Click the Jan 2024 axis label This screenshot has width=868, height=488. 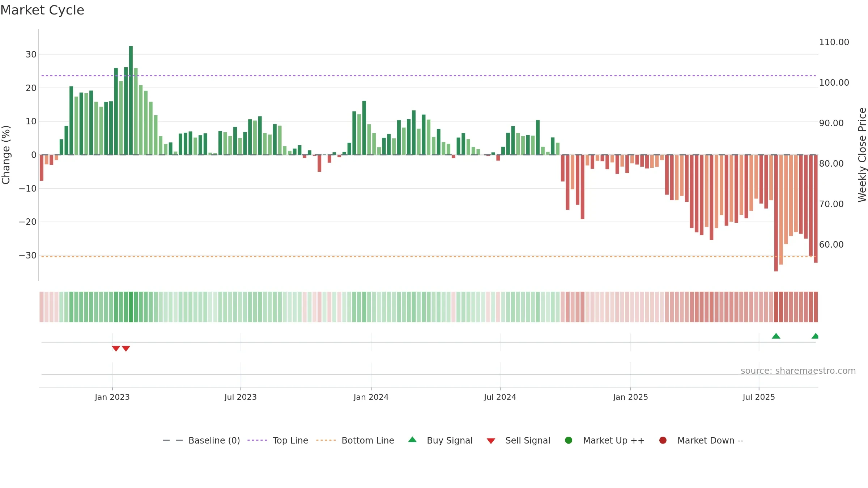(x=371, y=397)
